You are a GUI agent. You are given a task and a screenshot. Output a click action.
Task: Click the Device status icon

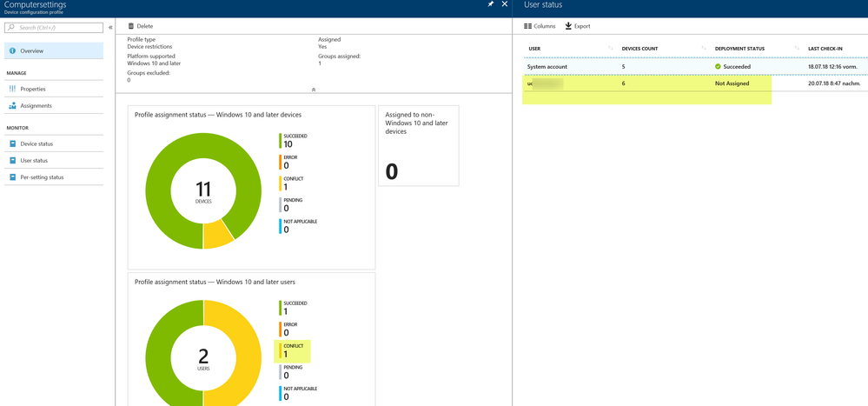12,144
